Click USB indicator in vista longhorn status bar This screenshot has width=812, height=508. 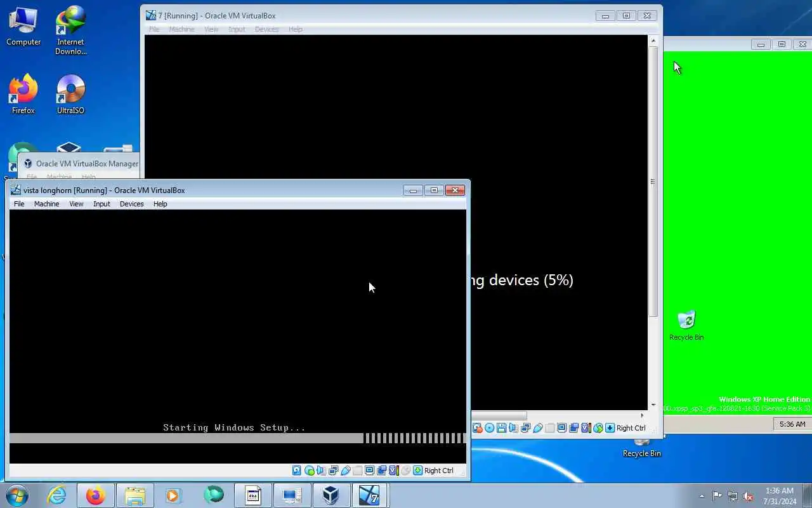pos(345,471)
